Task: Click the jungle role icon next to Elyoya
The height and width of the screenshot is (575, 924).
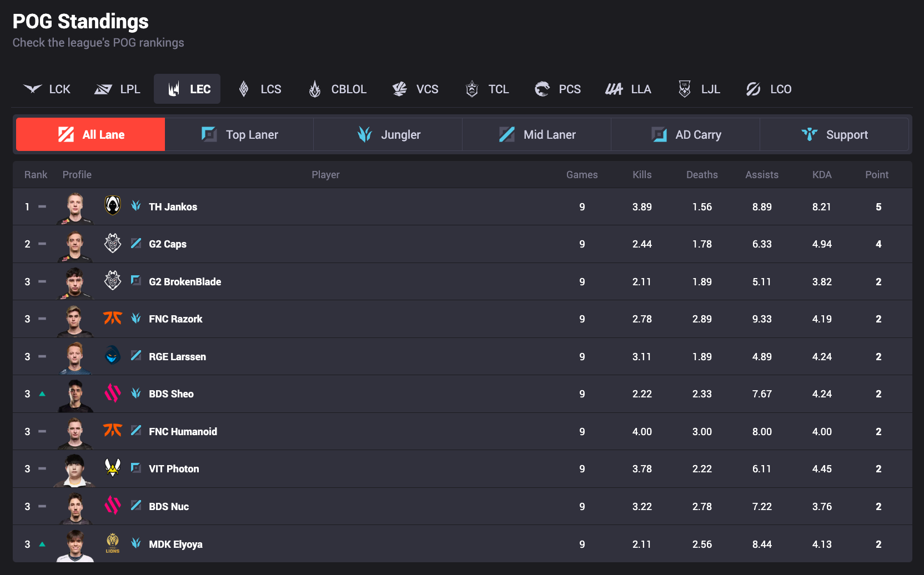Action: pos(136,543)
